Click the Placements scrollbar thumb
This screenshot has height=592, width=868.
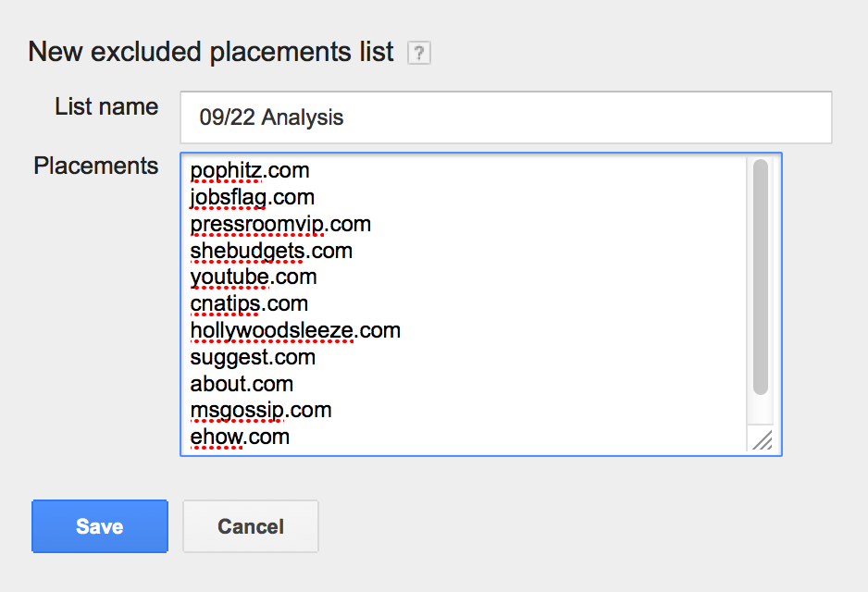tap(761, 277)
